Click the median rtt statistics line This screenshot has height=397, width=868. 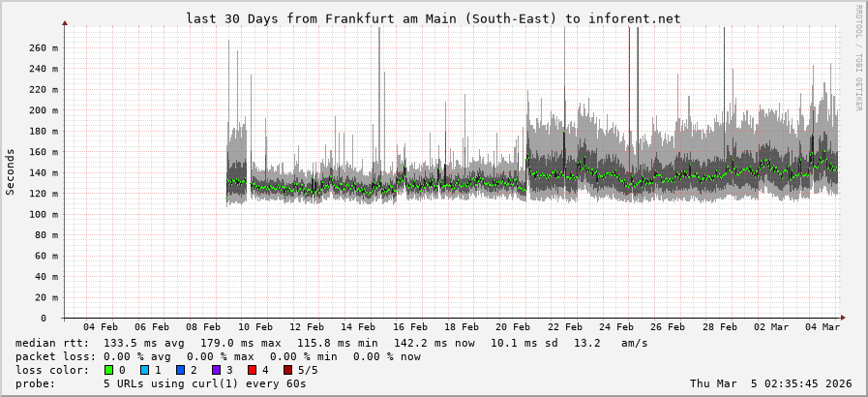click(331, 343)
